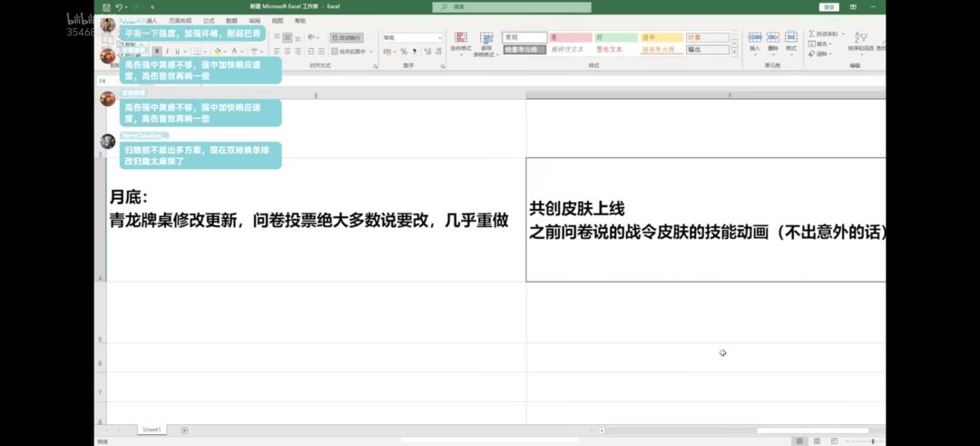Open the Quick Access Toolbar customize arrow
This screenshot has height=446, width=980.
[152, 7]
